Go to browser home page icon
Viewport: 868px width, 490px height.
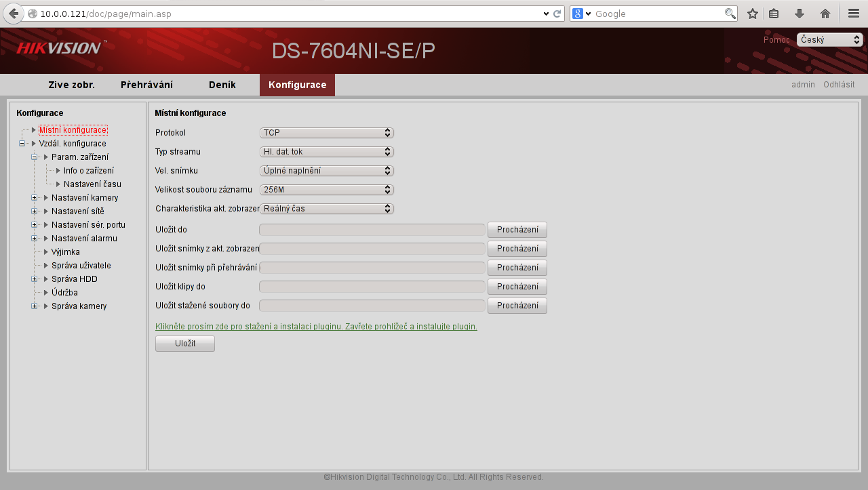coord(825,14)
